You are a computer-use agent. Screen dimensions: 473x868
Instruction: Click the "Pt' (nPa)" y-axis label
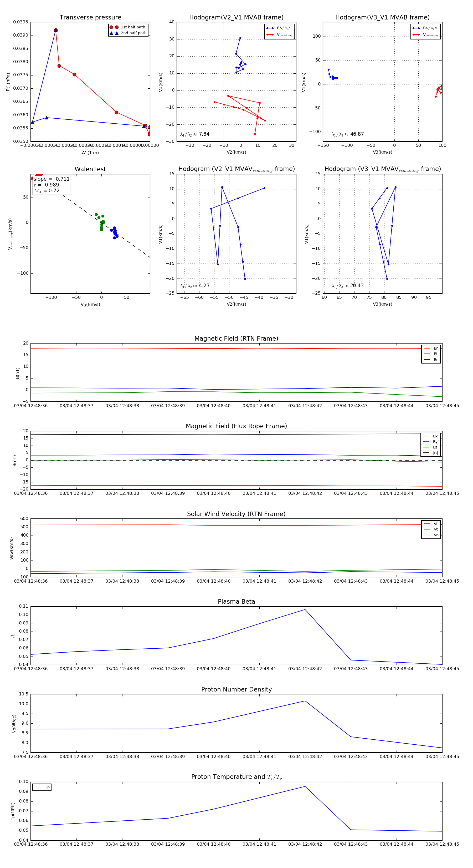click(x=8, y=82)
